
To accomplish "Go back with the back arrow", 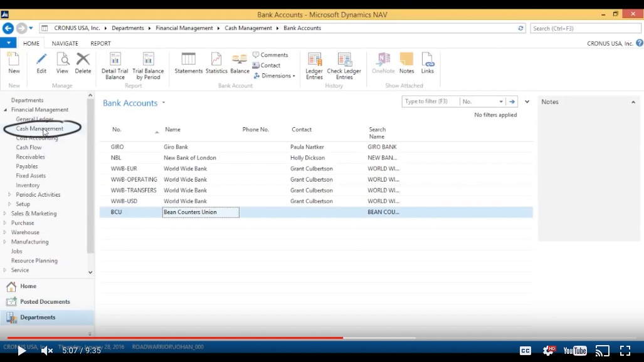I will tap(8, 28).
